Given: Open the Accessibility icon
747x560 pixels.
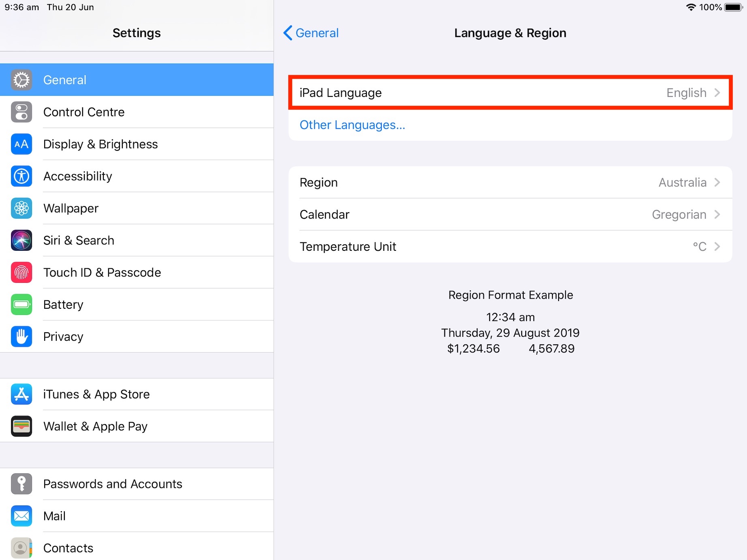Looking at the screenshot, I should click(x=21, y=176).
